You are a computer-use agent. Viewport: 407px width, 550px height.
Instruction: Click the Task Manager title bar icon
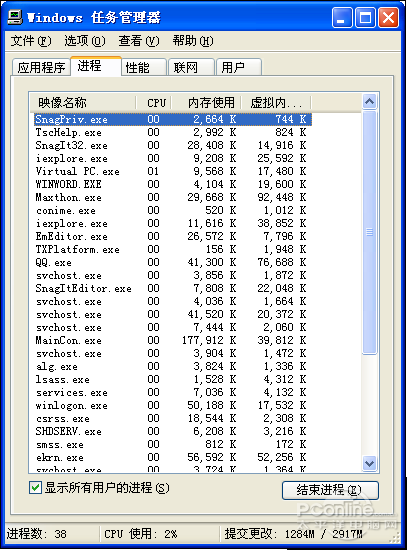pos(15,17)
